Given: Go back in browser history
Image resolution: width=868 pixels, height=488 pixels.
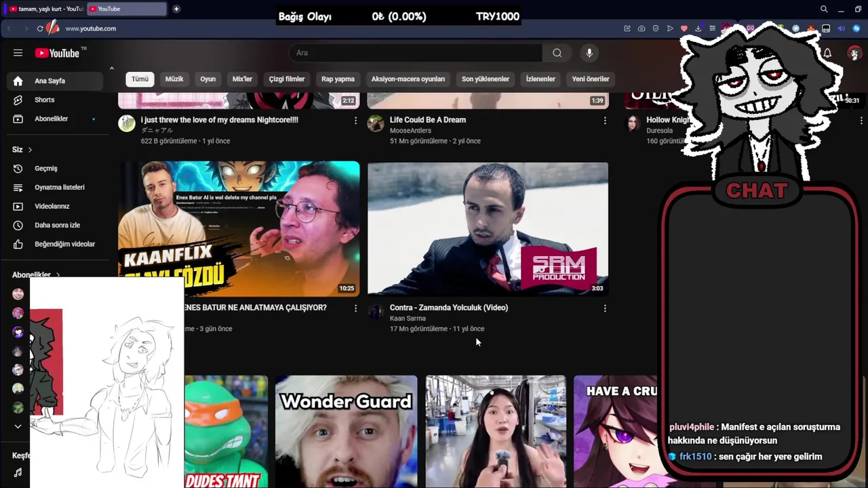Looking at the screenshot, I should [9, 28].
